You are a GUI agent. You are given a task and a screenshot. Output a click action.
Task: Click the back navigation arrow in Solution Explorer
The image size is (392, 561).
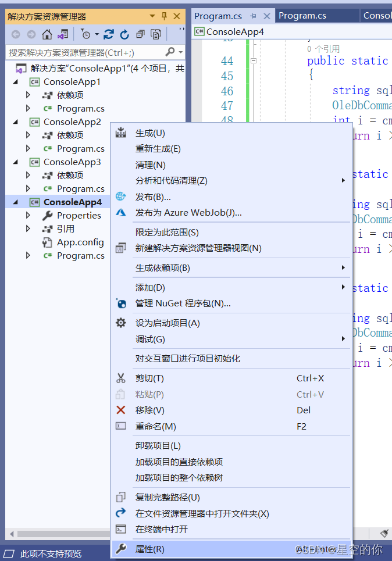(x=16, y=34)
